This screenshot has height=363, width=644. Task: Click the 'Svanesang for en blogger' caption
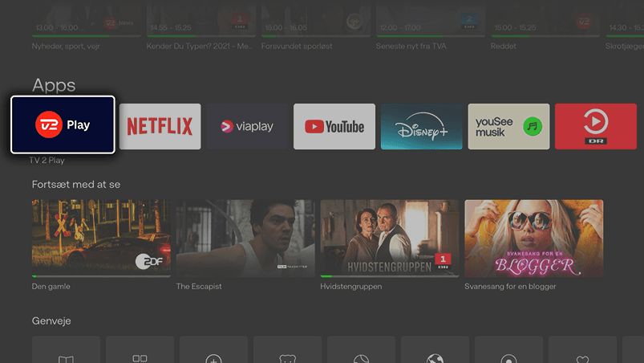(x=510, y=287)
